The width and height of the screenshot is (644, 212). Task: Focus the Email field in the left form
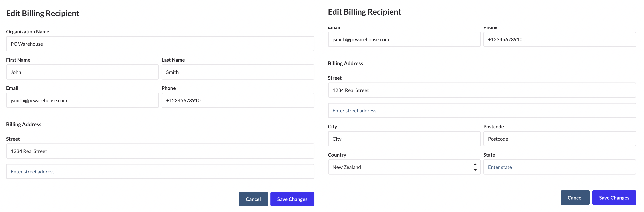point(82,100)
